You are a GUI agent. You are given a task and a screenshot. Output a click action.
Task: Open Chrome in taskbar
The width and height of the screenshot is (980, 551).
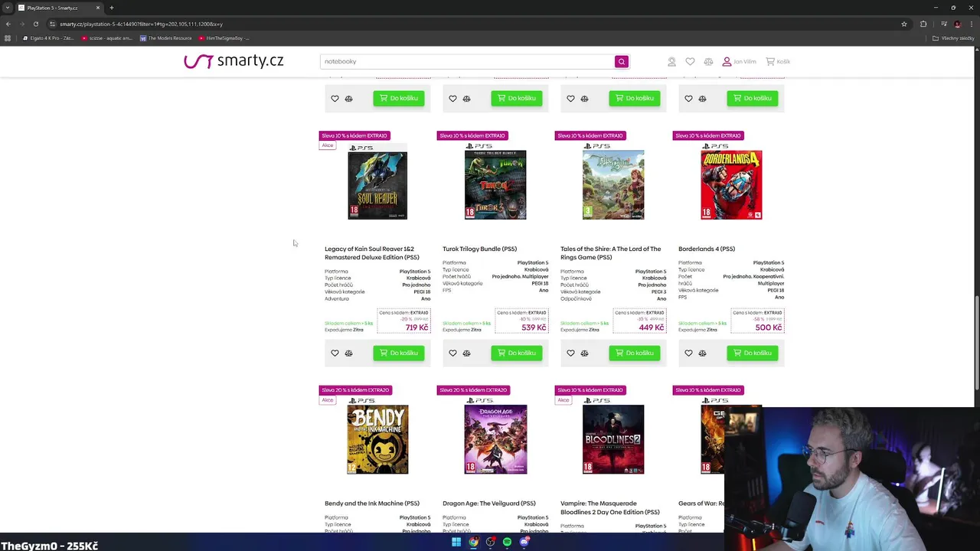coord(473,542)
